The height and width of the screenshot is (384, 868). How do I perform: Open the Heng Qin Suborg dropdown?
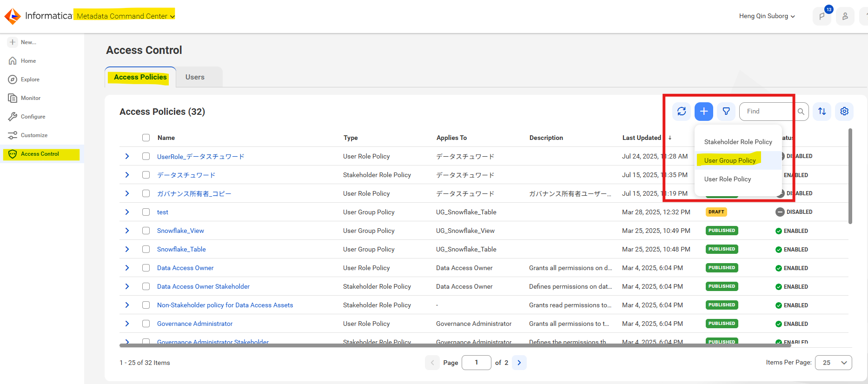pyautogui.click(x=767, y=16)
